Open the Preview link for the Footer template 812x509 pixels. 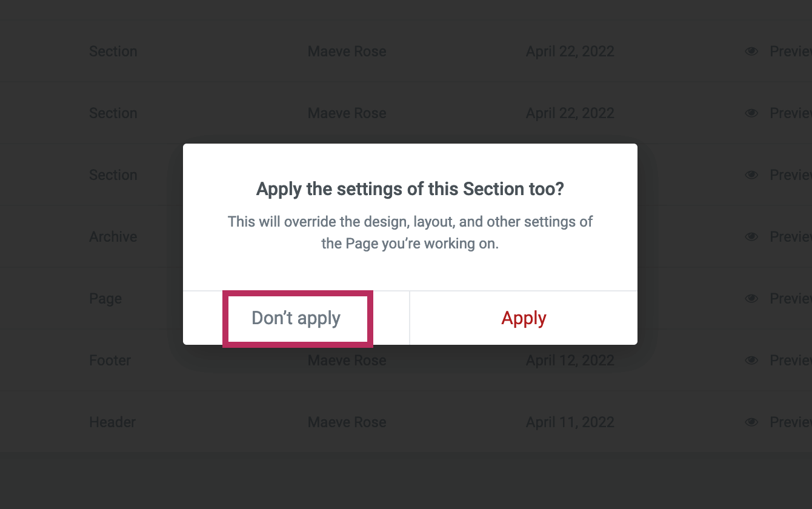(790, 361)
